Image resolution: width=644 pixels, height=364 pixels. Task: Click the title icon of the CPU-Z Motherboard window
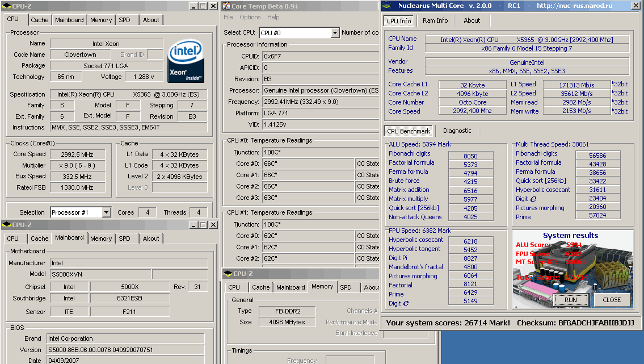coord(6,225)
